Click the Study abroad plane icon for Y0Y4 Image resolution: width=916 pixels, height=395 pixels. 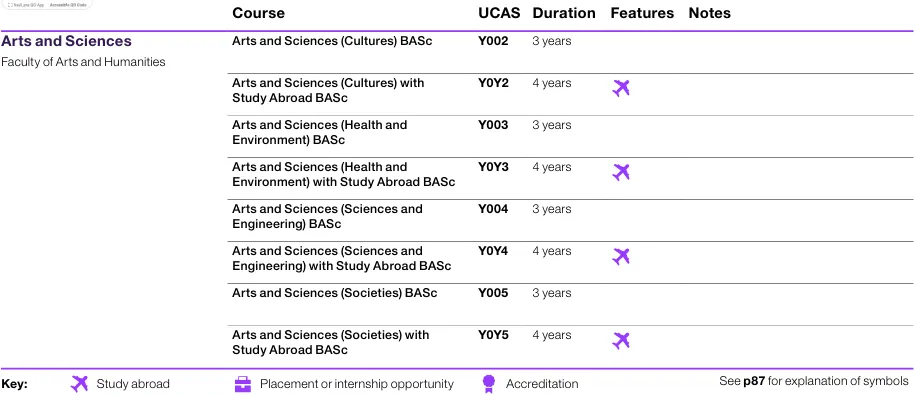point(621,257)
